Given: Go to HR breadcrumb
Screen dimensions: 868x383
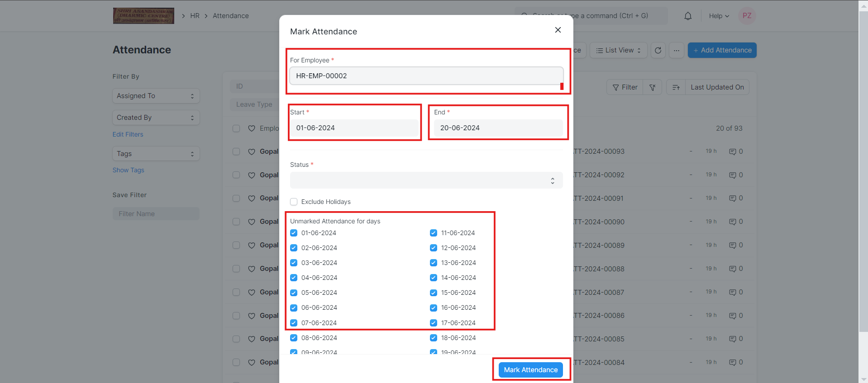Looking at the screenshot, I should point(195,16).
